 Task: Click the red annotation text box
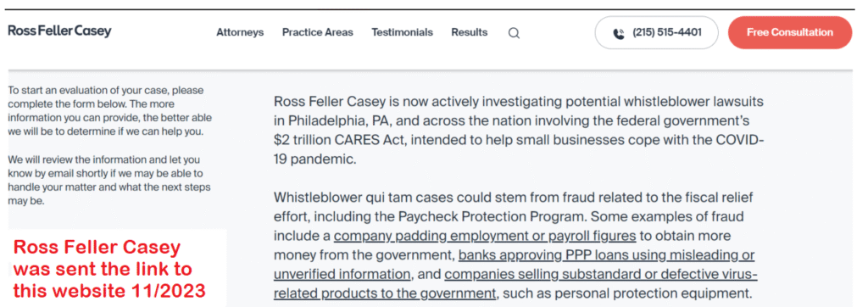coord(117,268)
